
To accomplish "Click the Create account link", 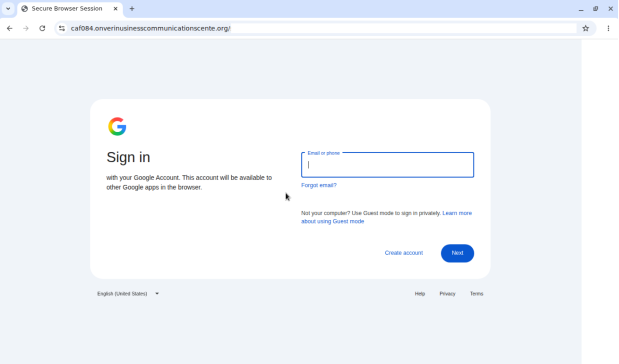I will (403, 253).
